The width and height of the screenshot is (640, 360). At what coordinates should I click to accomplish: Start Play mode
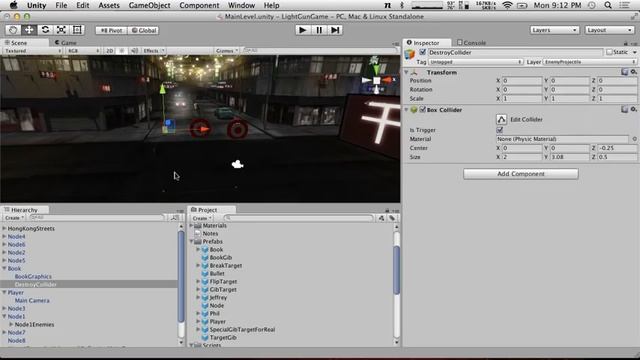pyautogui.click(x=302, y=30)
